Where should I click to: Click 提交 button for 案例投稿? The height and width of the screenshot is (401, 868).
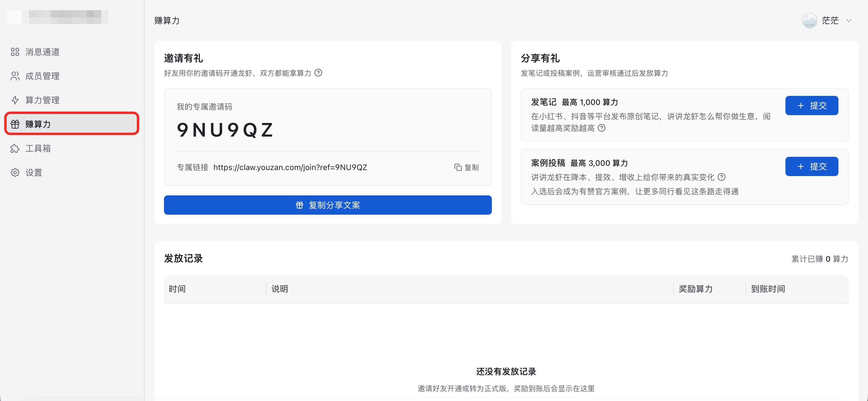pyautogui.click(x=811, y=166)
